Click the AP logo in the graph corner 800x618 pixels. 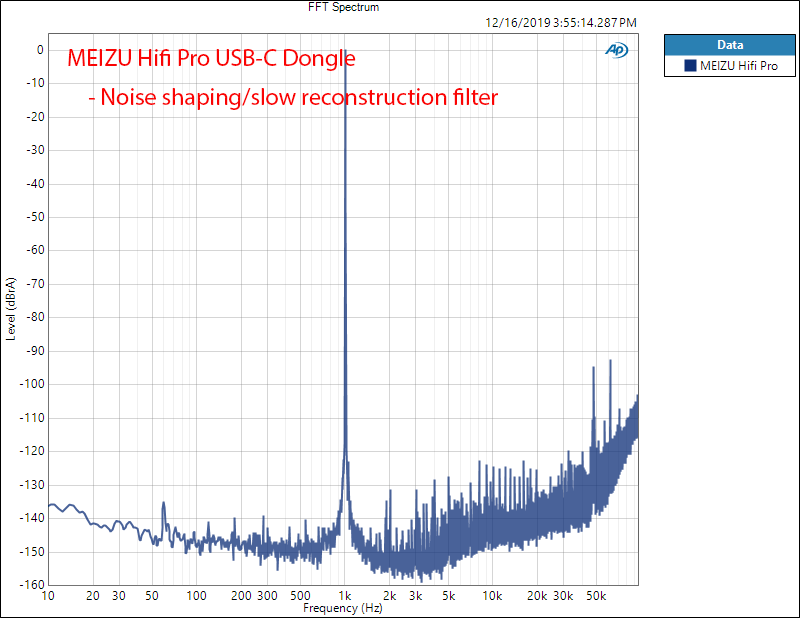point(617,50)
